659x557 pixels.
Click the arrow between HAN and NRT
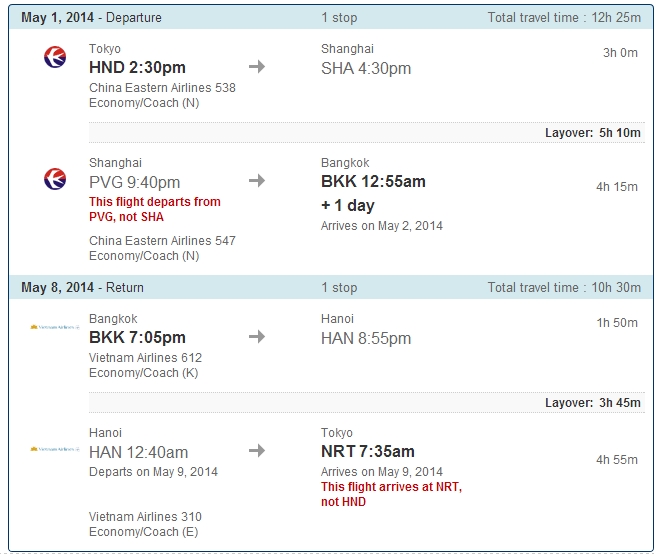click(x=257, y=451)
